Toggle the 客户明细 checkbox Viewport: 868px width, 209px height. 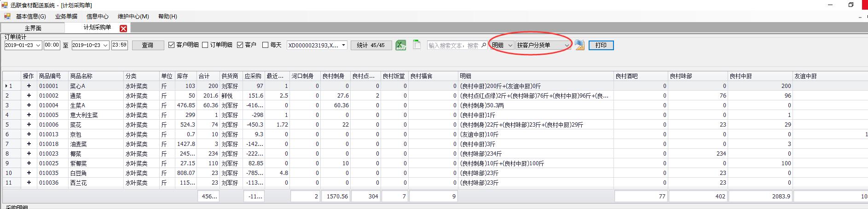[172, 45]
